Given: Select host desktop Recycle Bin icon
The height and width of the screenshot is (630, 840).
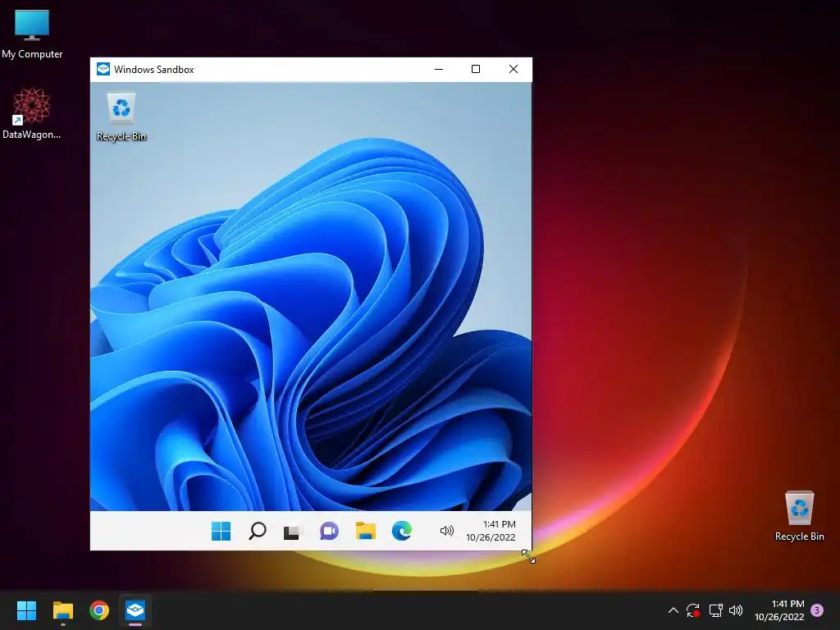Looking at the screenshot, I should [x=799, y=516].
